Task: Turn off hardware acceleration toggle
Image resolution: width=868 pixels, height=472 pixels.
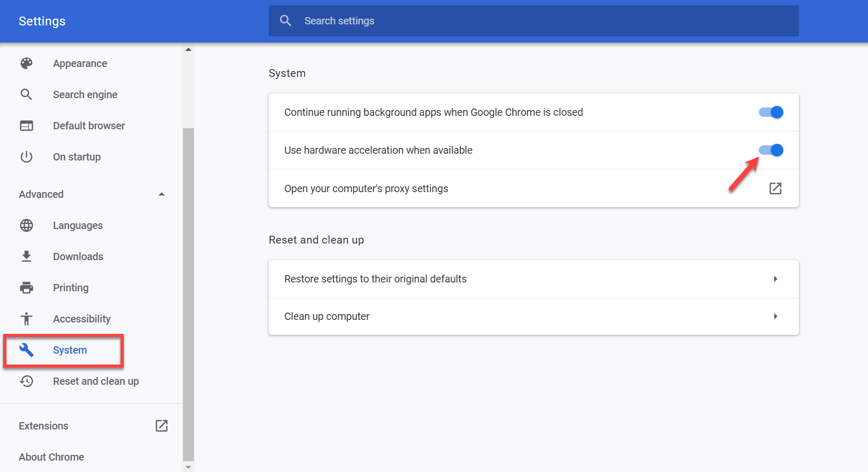Action: (771, 150)
